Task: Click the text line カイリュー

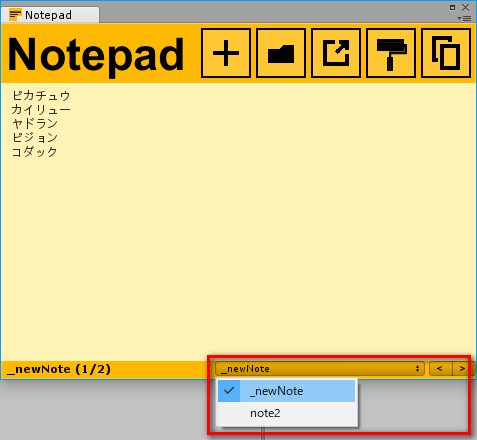Action: (41, 110)
